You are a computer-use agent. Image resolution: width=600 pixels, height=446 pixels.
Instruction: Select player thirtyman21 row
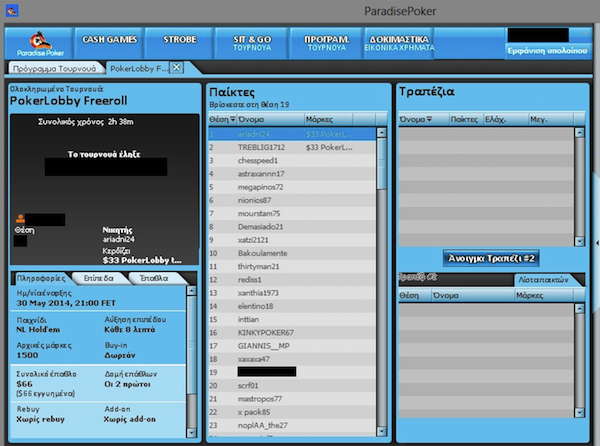(292, 266)
